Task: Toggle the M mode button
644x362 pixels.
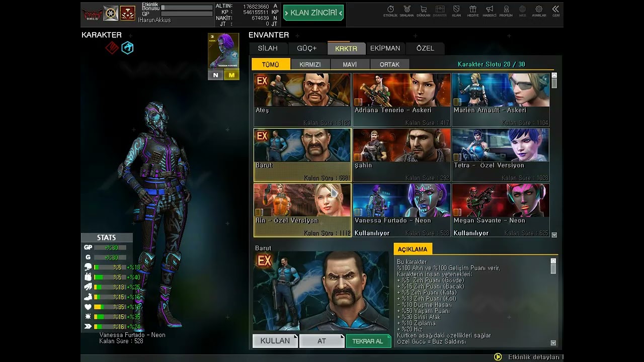Action: (231, 75)
